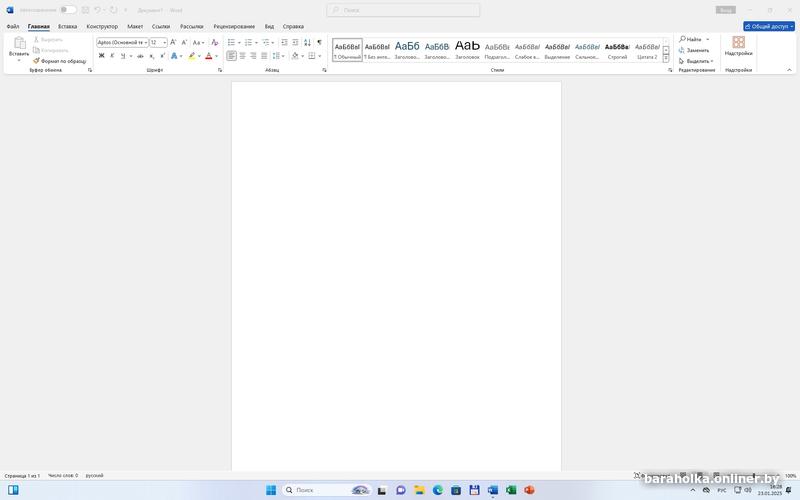Collapse the ribbon with the chevron

789,70
